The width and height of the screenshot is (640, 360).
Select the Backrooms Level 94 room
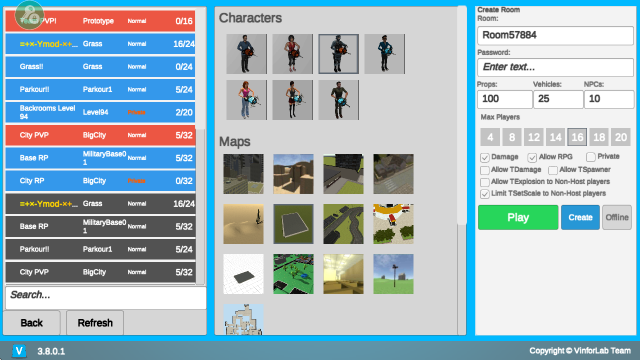(100, 113)
